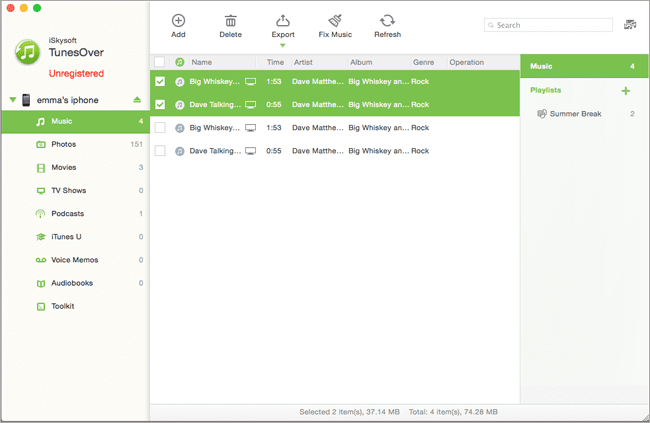Open Podcasts in the sidebar
The height and width of the screenshot is (423, 650).
click(x=75, y=214)
